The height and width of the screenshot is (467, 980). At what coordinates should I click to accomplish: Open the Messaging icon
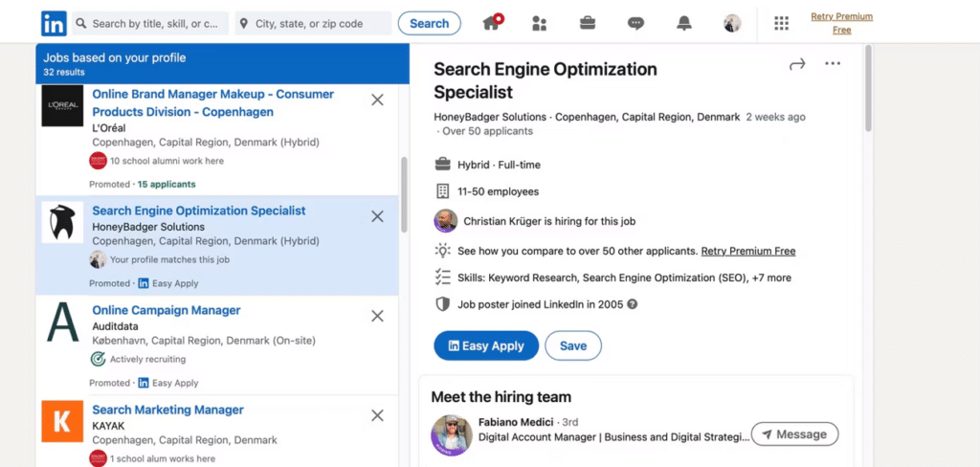(x=635, y=24)
